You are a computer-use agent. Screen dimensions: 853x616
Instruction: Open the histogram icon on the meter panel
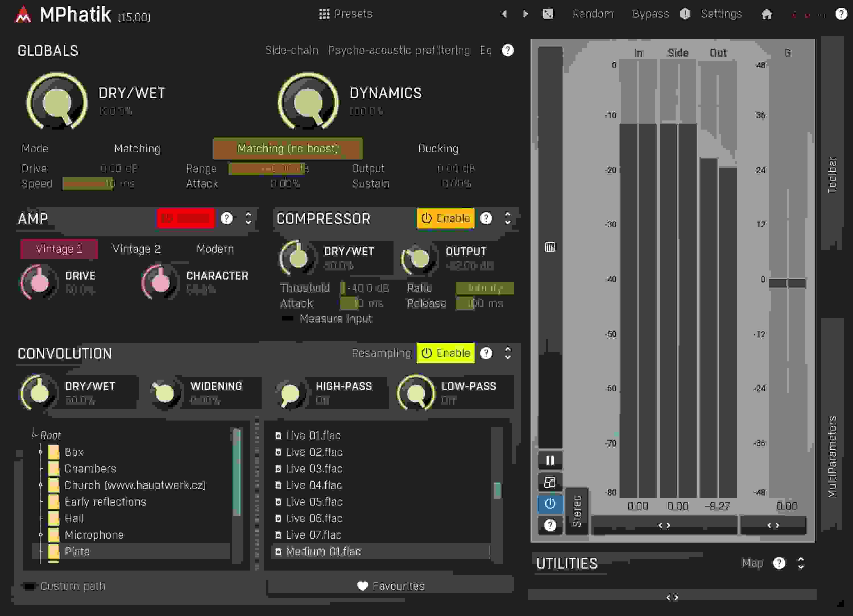pos(550,247)
